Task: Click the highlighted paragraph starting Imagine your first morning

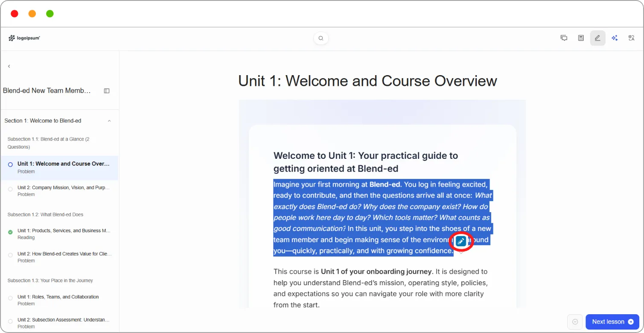Action: [383, 218]
